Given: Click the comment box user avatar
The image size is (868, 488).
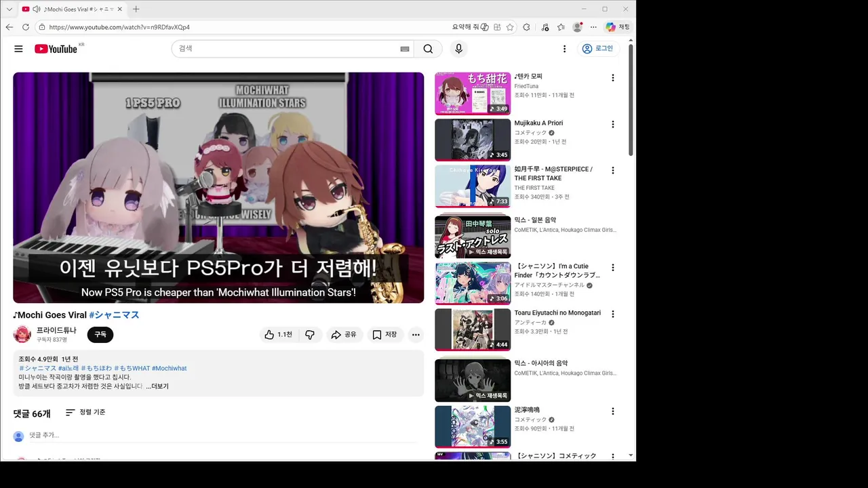Looking at the screenshot, I should [x=18, y=436].
